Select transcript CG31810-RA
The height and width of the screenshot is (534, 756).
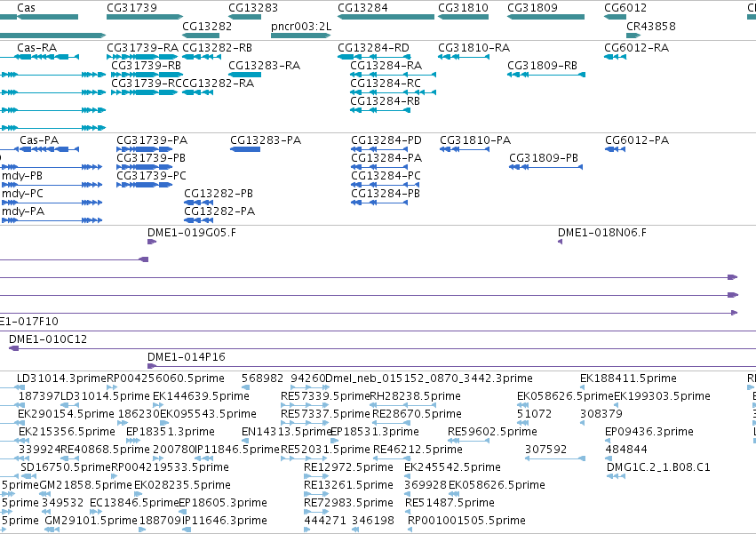coord(473,48)
